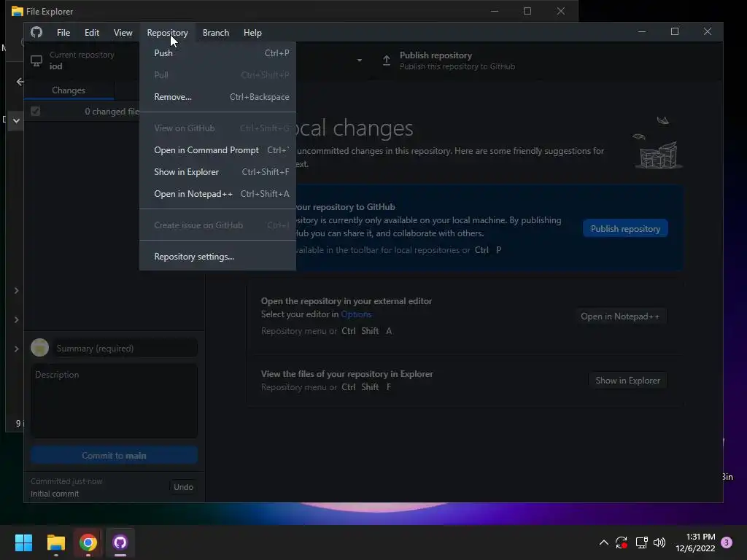Close the open Repository menu
Screen dimensions: 747x560
pos(167,32)
